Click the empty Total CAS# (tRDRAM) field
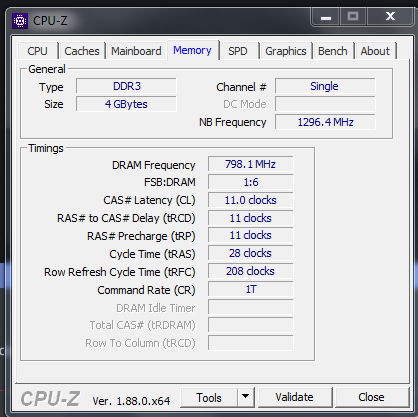 [251, 325]
